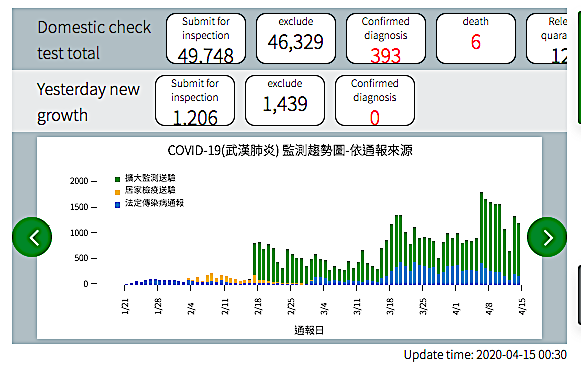Image resolution: width=581 pixels, height=367 pixels.
Task: Select the total Submit for inspection 49,748 card
Action: pos(206,39)
